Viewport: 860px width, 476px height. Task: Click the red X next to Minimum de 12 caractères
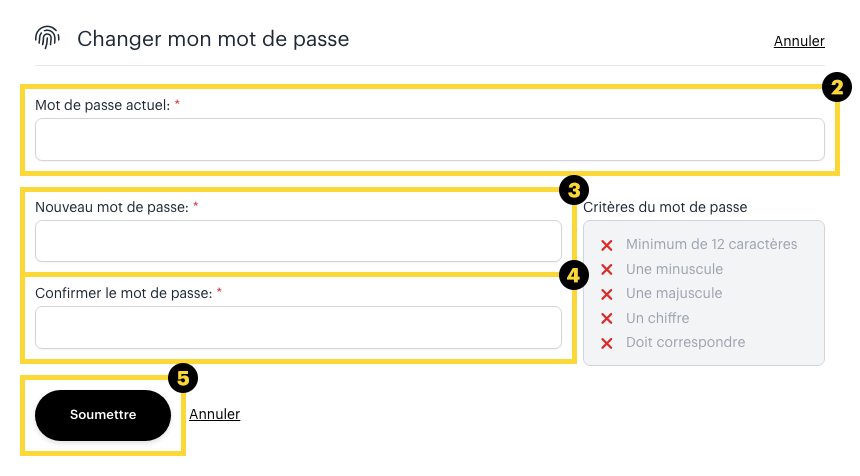point(606,245)
